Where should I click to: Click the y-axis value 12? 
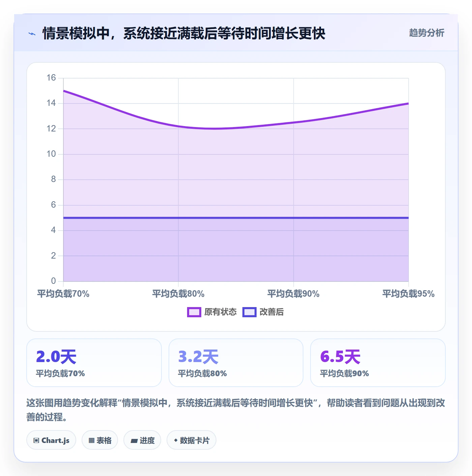[51, 129]
